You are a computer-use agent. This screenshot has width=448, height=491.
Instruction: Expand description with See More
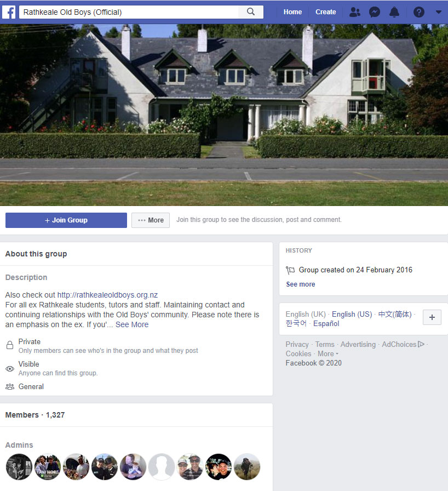click(x=132, y=324)
